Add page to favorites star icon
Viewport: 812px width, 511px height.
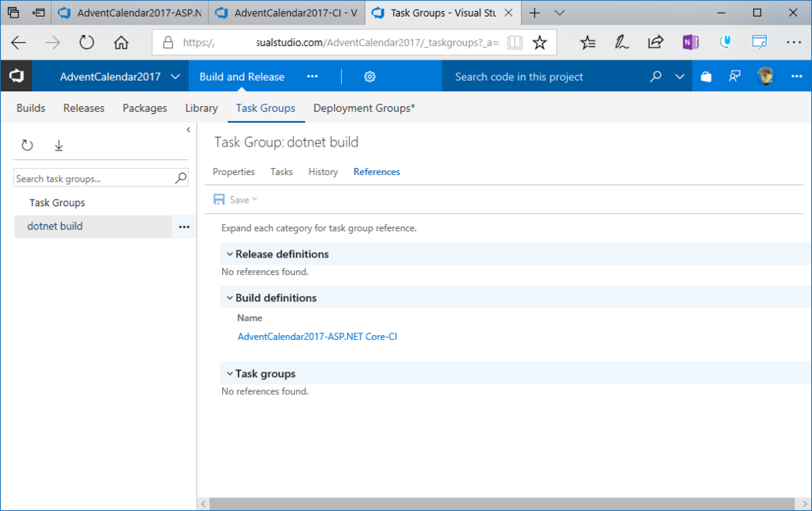pyautogui.click(x=539, y=43)
